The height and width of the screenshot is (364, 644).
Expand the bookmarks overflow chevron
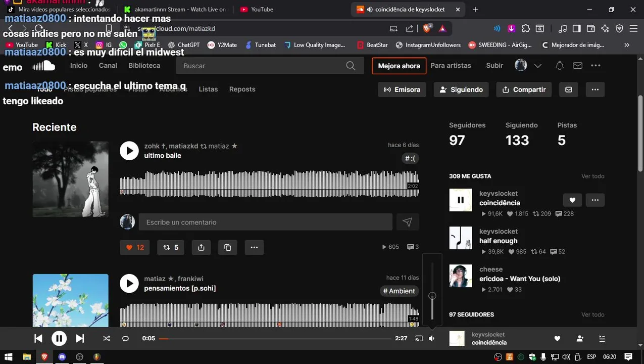[x=627, y=45]
